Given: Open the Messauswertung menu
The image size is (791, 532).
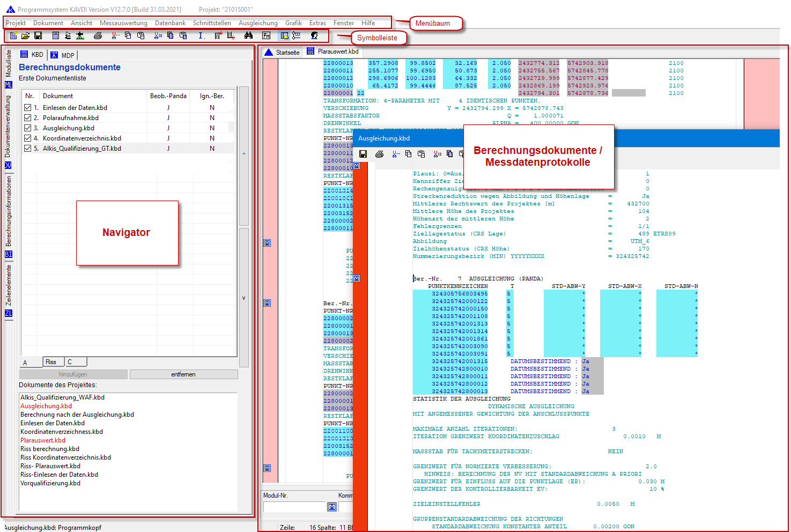Looking at the screenshot, I should 123,23.
